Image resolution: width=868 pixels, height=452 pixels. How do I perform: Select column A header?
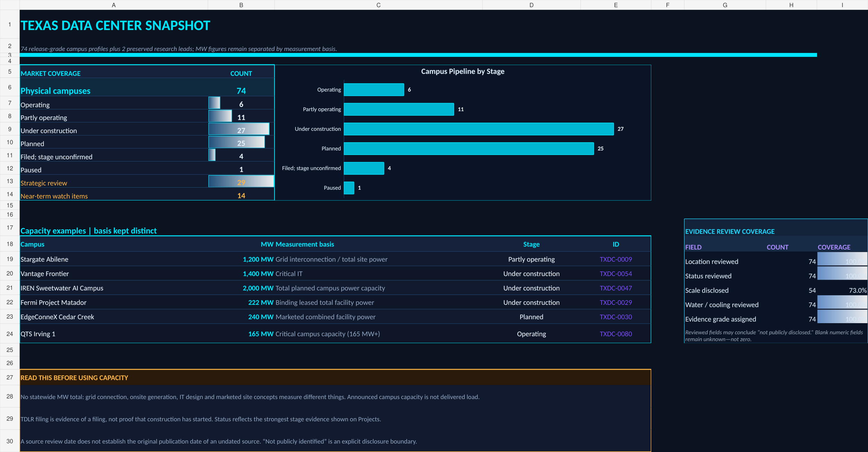coord(114,5)
